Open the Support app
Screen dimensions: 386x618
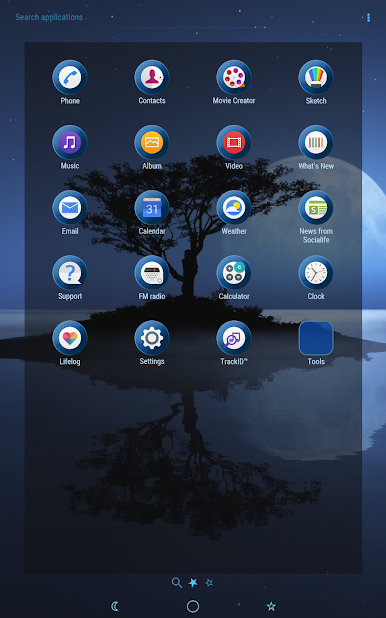pyautogui.click(x=70, y=273)
